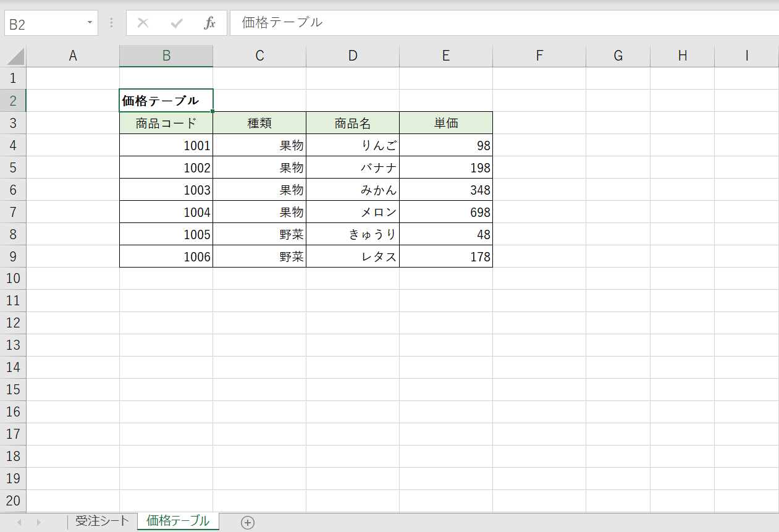Click column E header
The image size is (779, 532).
tap(445, 56)
